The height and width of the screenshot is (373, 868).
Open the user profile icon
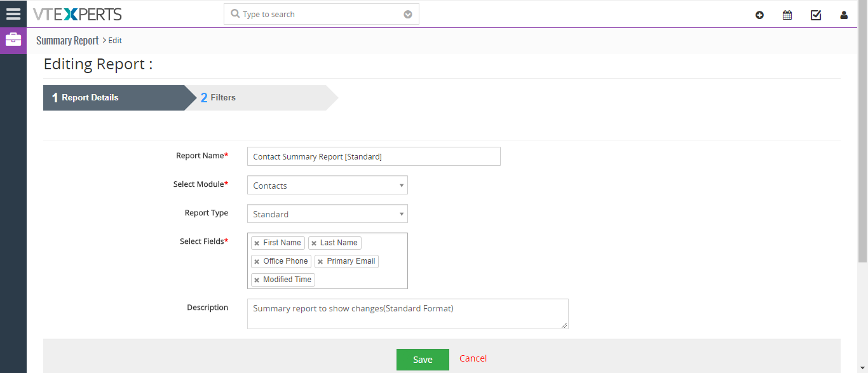[x=844, y=15]
